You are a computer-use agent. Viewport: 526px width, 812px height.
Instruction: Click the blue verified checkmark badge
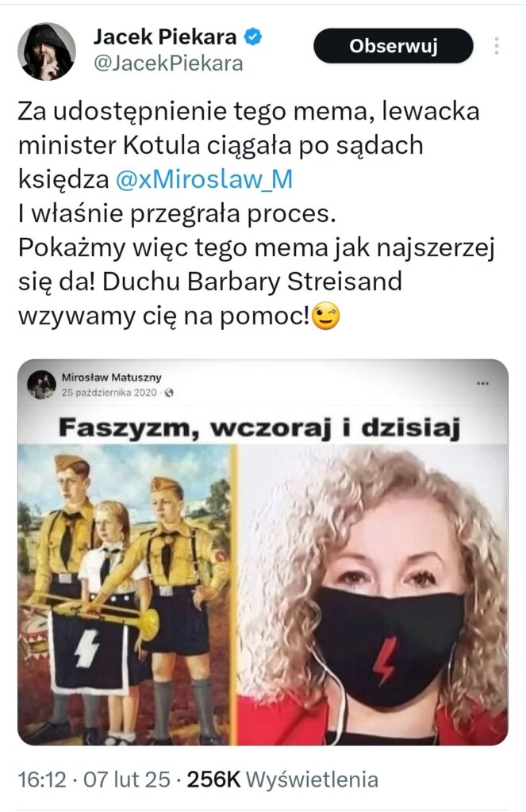point(253,37)
